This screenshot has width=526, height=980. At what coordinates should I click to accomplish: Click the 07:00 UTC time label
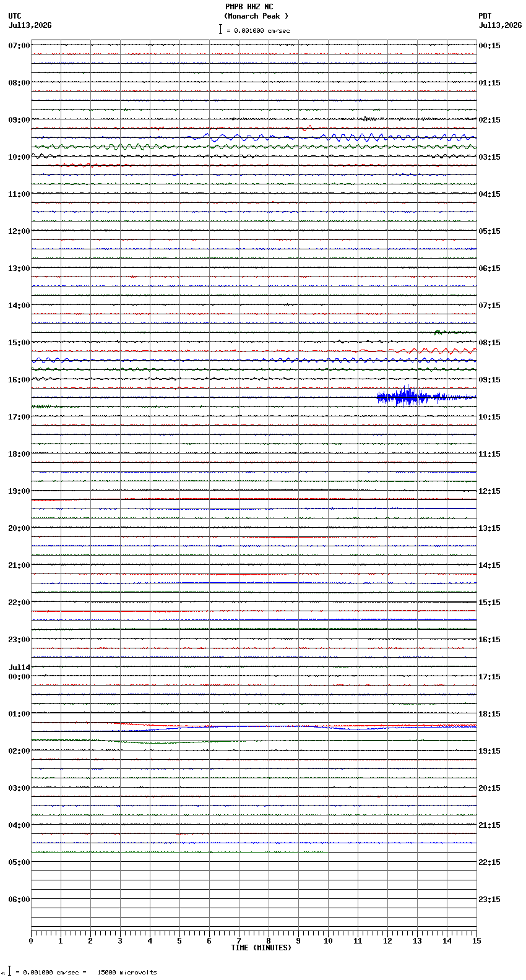pyautogui.click(x=19, y=46)
